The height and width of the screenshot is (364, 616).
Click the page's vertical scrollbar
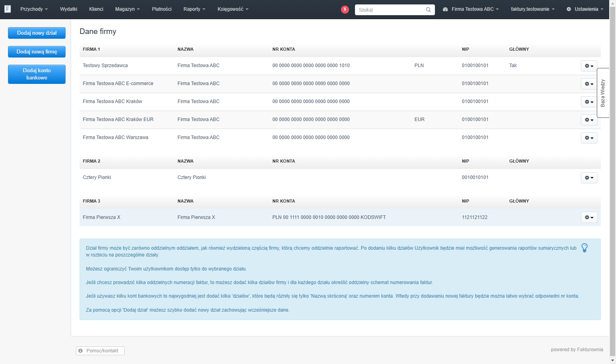[x=612, y=182]
